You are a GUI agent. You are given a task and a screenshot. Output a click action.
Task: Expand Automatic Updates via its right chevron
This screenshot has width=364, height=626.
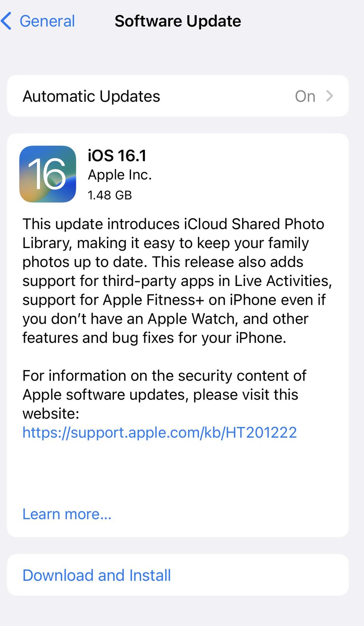[329, 96]
